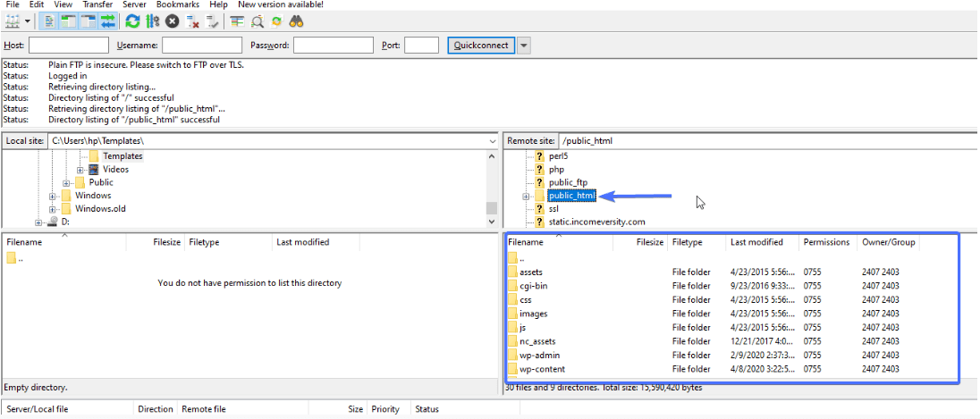Open the Edit menu
This screenshot has width=980, height=419.
(x=37, y=4)
